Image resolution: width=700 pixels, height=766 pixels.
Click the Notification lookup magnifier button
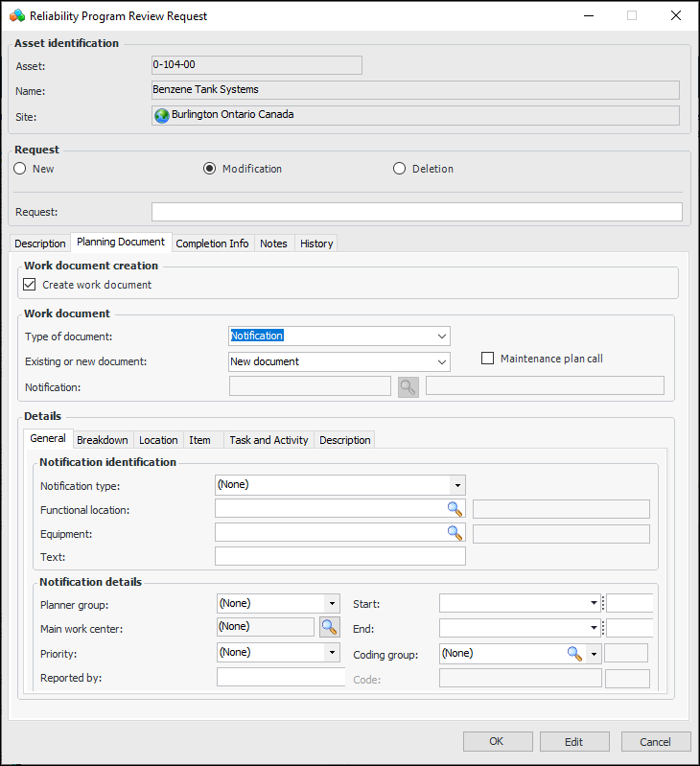click(x=408, y=386)
